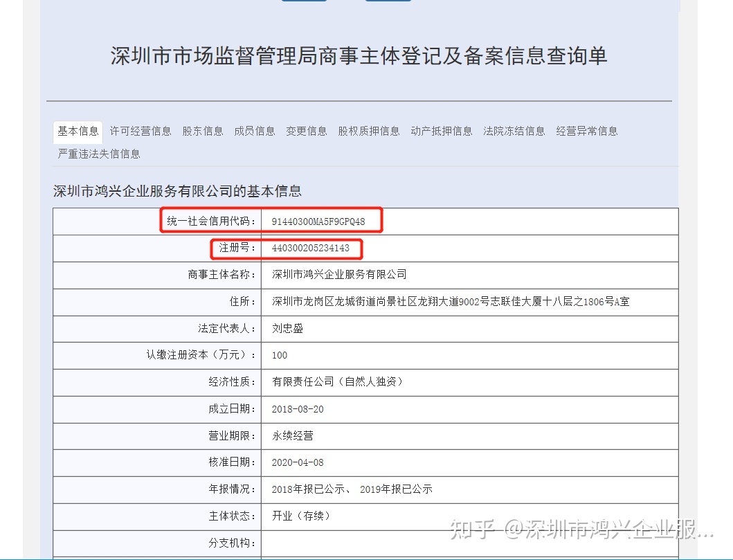Go to the 股权质押信息 tab

click(x=369, y=131)
